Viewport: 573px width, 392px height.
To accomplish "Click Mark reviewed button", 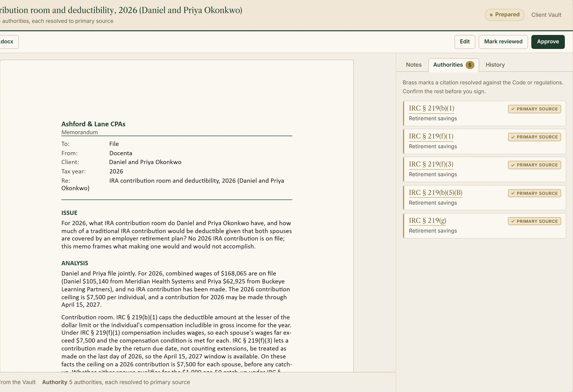I will pos(503,42).
